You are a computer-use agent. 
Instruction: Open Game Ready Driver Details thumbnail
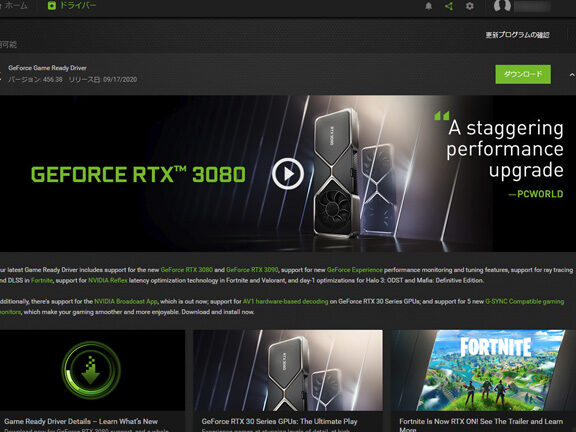tap(92, 370)
